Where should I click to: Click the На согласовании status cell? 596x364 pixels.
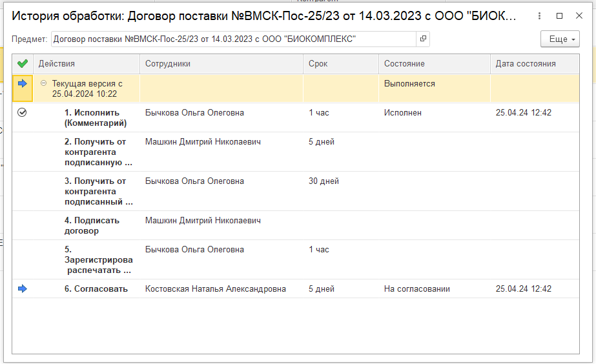coord(416,288)
